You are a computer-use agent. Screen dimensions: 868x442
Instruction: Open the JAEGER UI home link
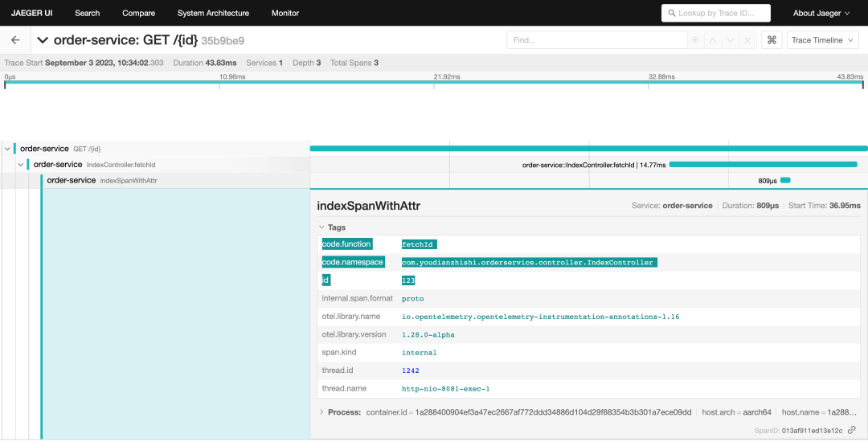(31, 13)
